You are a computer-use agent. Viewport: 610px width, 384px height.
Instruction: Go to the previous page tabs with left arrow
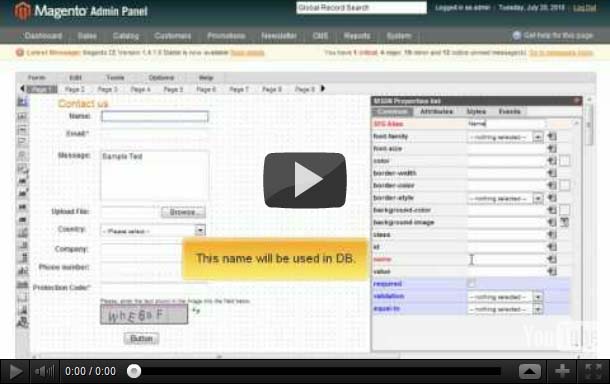22,89
